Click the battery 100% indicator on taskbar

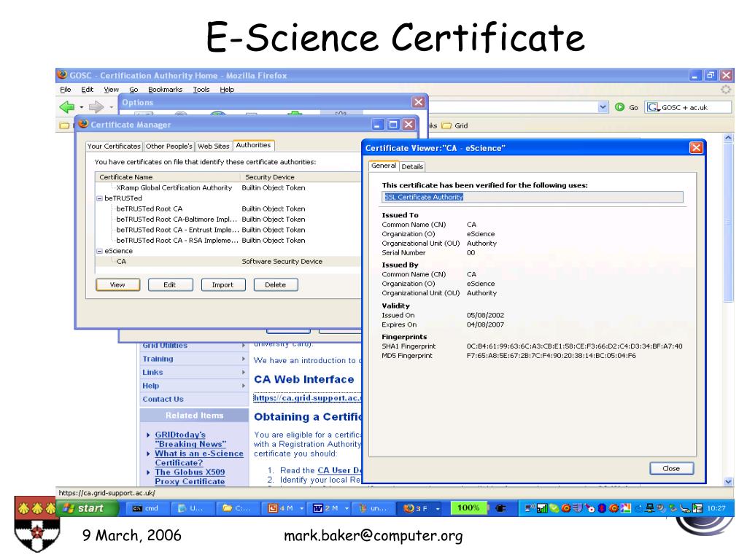[469, 508]
